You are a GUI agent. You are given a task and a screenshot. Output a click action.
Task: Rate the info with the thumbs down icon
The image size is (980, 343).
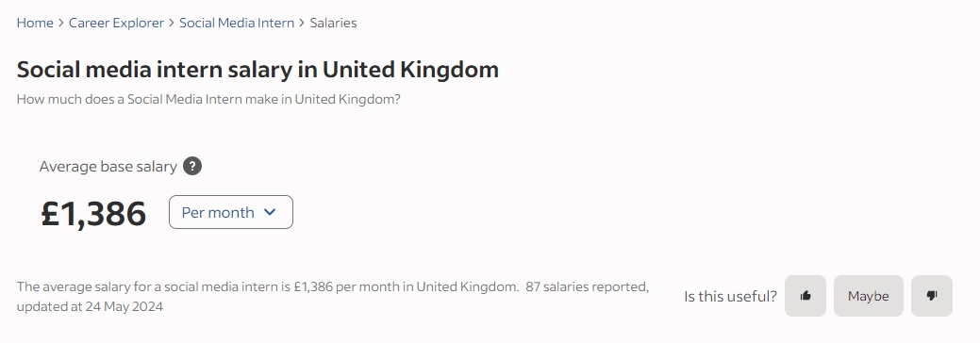click(x=932, y=296)
